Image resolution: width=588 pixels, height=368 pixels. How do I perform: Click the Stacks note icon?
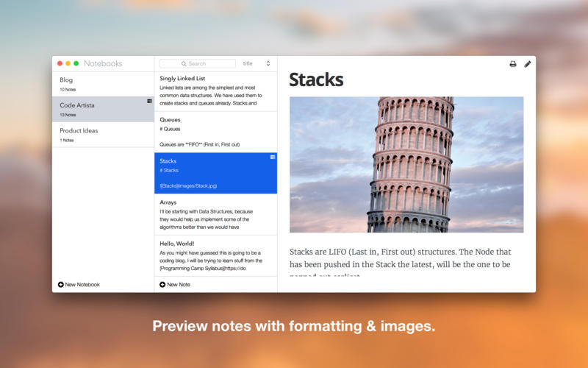pos(273,157)
